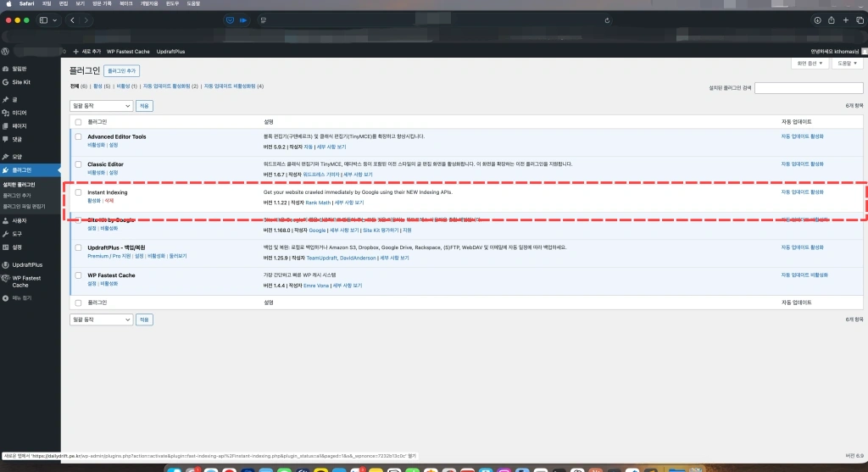Open the top 일괄 동작 bulk action dropdown
The image size is (868, 472).
[x=101, y=106]
